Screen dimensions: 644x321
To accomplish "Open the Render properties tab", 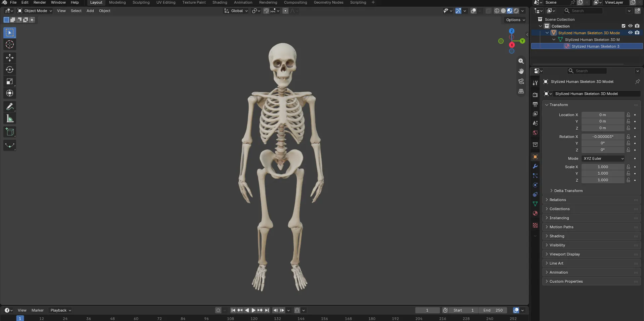I will click(x=535, y=95).
